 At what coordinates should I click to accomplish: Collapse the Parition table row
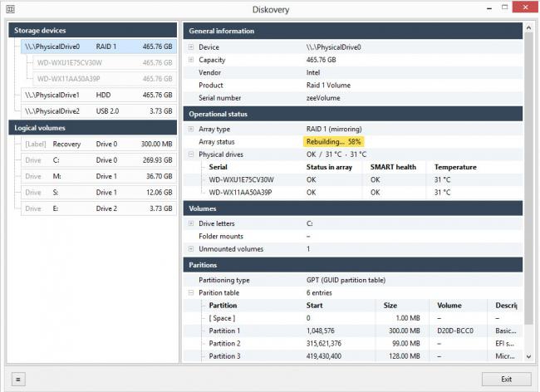coord(191,293)
